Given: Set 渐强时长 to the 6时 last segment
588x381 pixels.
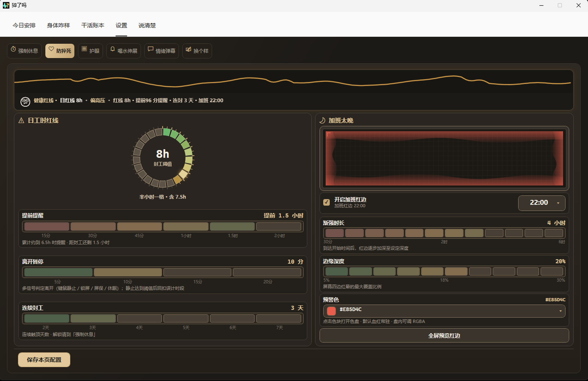Looking at the screenshot, I should point(554,233).
